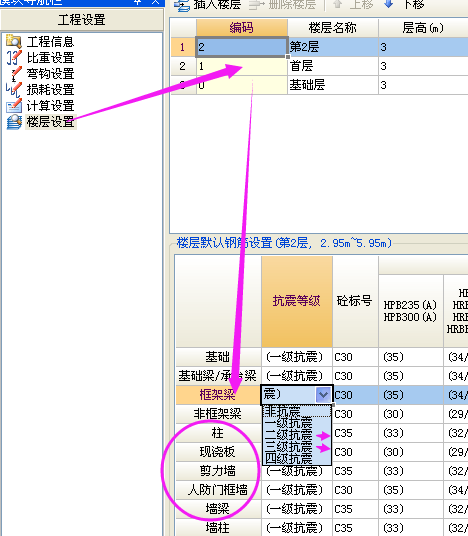This screenshot has height=536, width=468.
Task: Click 砼标号 C30 cell of 框架梁 row
Action: 355,395
